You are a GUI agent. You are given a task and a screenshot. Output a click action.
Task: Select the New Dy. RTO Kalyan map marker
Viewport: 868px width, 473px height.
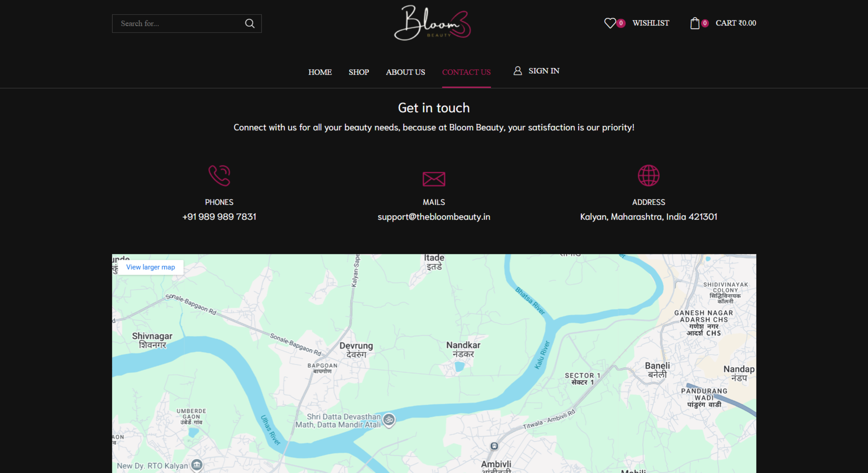[197, 465]
